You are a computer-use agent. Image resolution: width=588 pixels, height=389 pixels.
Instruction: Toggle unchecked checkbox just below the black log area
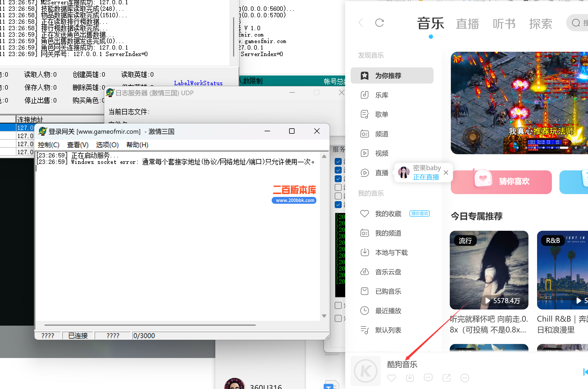tap(338, 305)
